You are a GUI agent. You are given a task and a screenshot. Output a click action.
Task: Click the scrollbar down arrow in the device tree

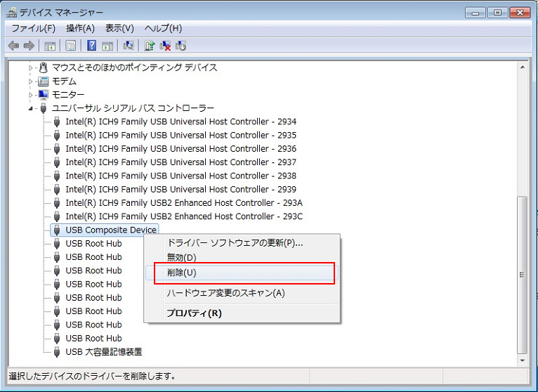click(523, 361)
